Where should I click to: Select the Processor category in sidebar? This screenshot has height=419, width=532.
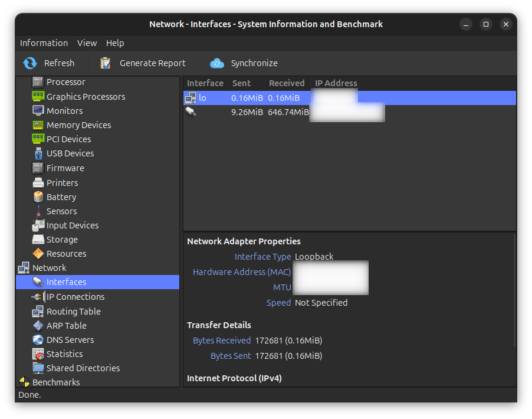click(x=65, y=82)
